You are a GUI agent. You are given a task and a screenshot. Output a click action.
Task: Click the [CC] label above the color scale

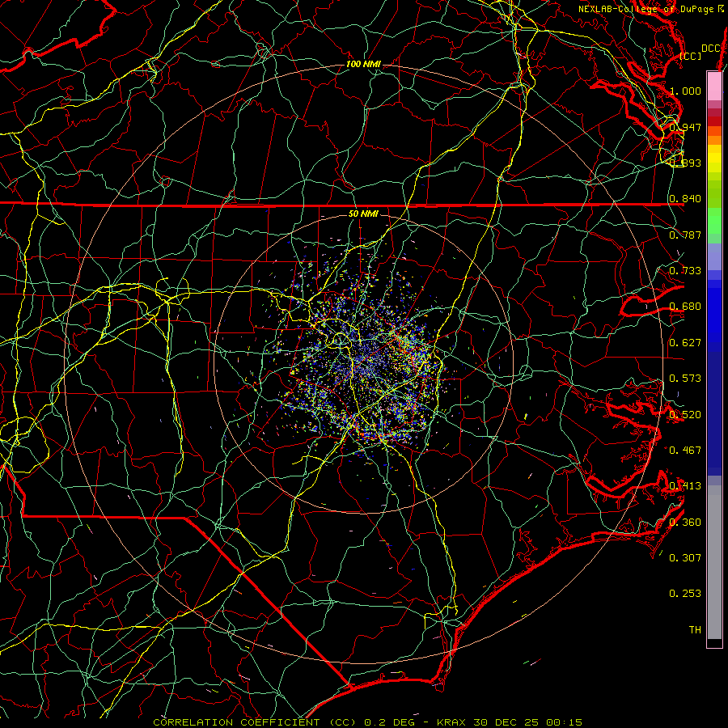coord(691,56)
